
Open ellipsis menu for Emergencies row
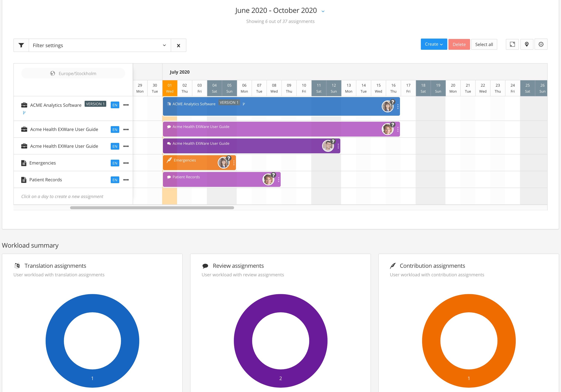126,163
